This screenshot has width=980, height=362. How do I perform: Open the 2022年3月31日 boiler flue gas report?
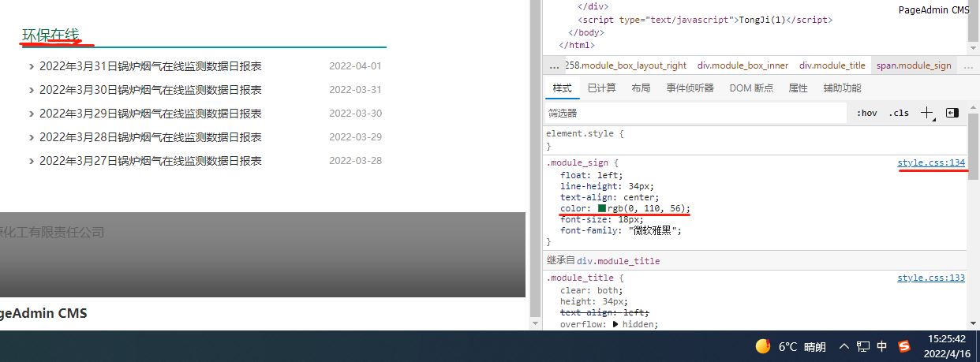click(150, 66)
